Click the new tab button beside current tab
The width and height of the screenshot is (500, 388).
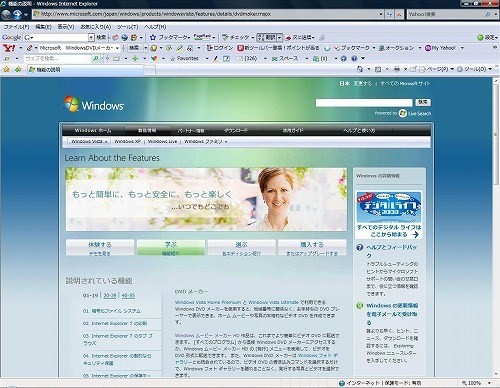[x=150, y=70]
